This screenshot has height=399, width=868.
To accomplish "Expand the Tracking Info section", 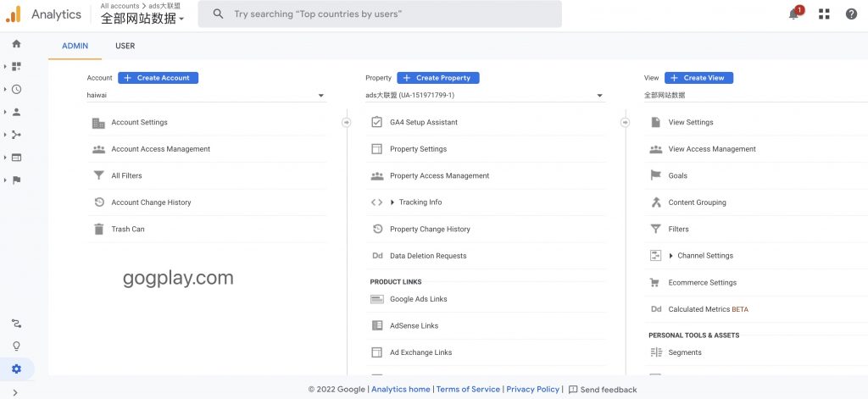I will pyautogui.click(x=392, y=202).
